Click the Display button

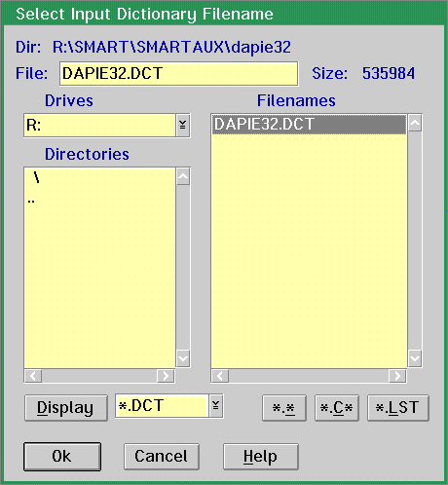click(66, 408)
